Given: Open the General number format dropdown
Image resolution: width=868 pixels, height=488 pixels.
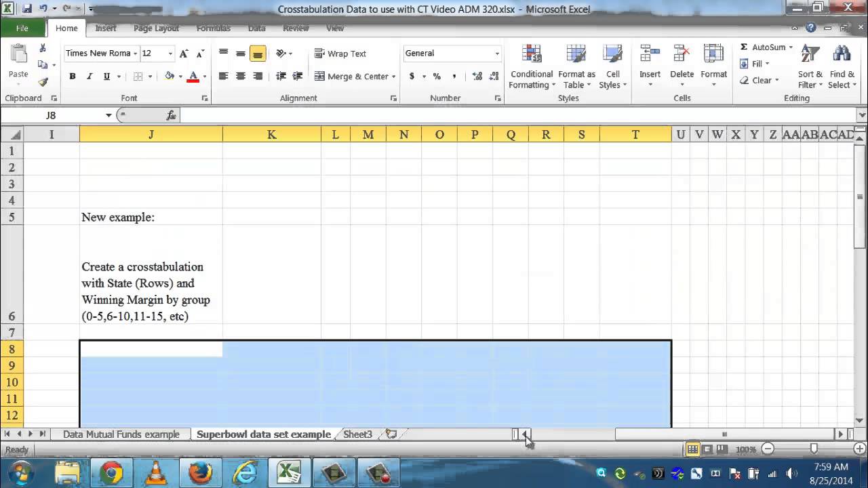Looking at the screenshot, I should (x=497, y=54).
